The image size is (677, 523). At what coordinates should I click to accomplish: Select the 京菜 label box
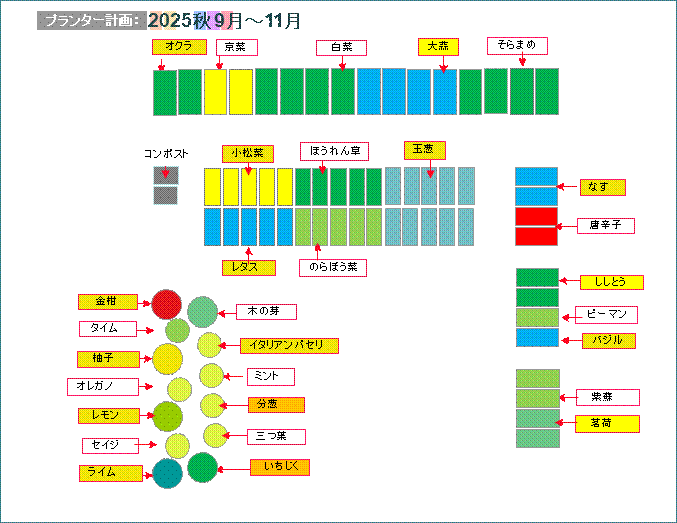click(236, 47)
